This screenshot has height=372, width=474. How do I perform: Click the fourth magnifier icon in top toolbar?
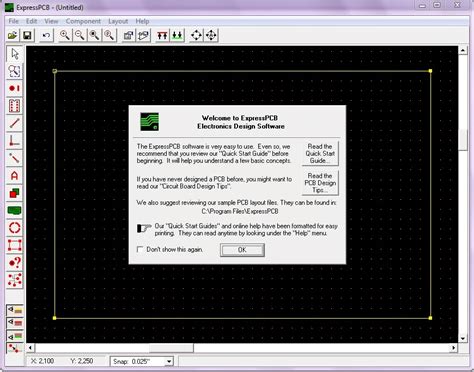109,35
